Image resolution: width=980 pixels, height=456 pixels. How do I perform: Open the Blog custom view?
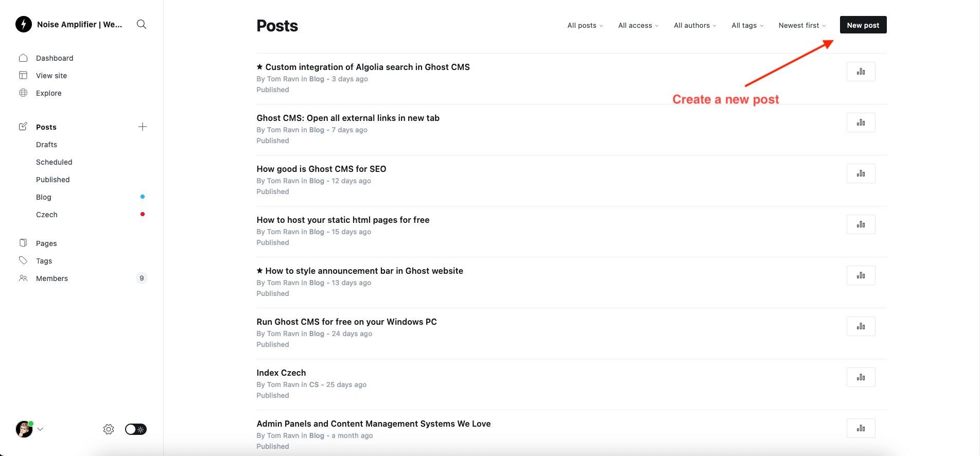point(44,197)
